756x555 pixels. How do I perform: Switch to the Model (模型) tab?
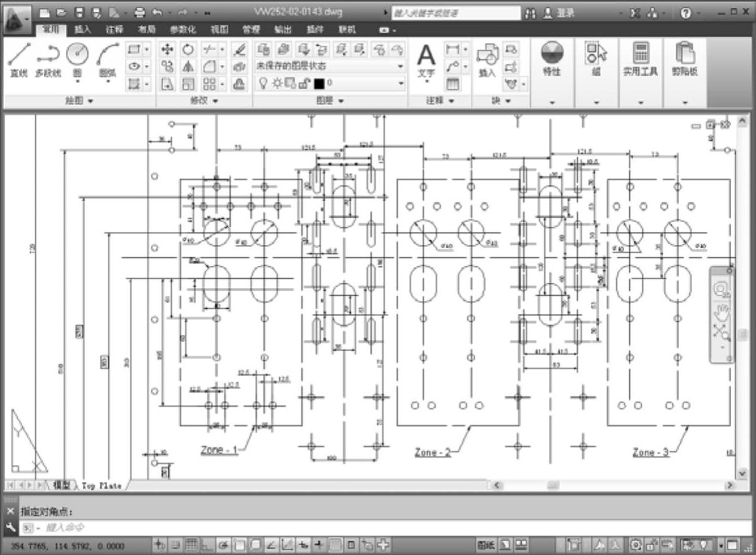click(61, 485)
